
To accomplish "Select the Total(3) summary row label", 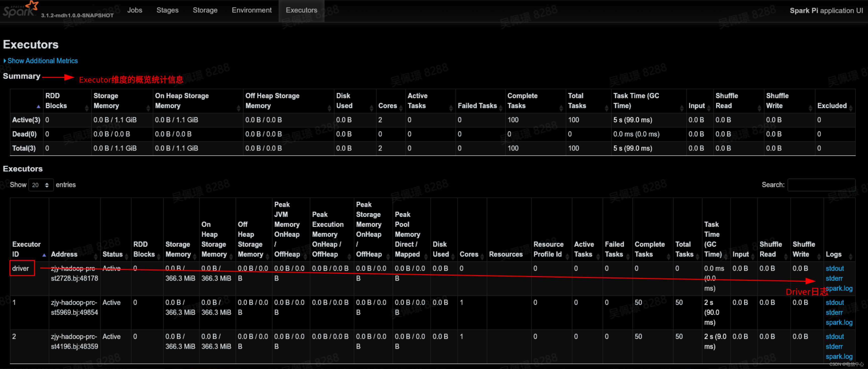I will [24, 148].
